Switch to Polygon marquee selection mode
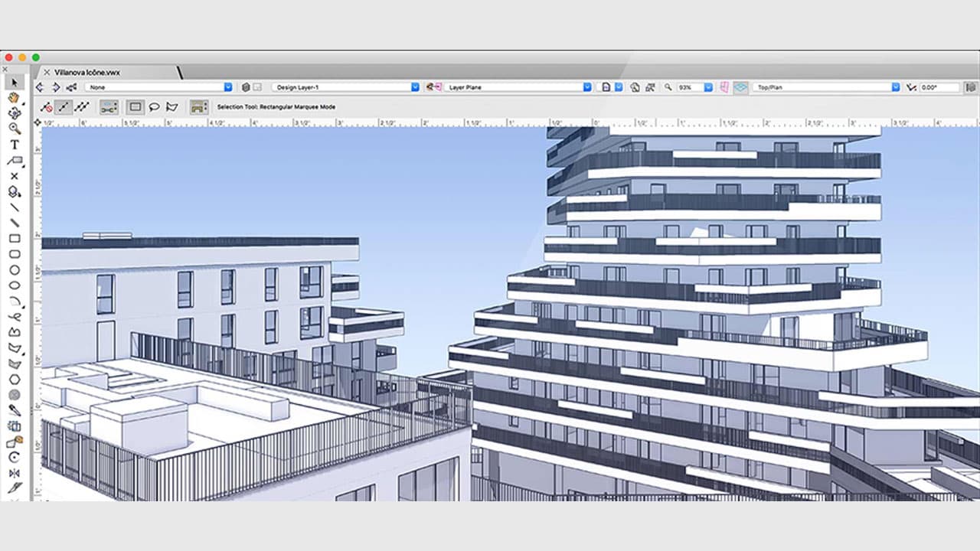The width and height of the screenshot is (980, 551). coord(173,107)
